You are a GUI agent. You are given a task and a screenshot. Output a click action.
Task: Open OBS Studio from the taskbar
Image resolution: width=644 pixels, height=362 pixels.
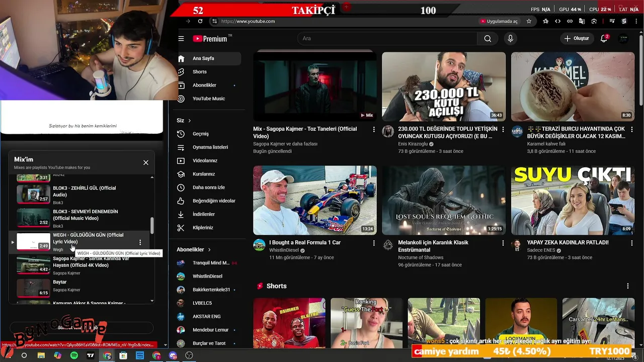(189, 355)
